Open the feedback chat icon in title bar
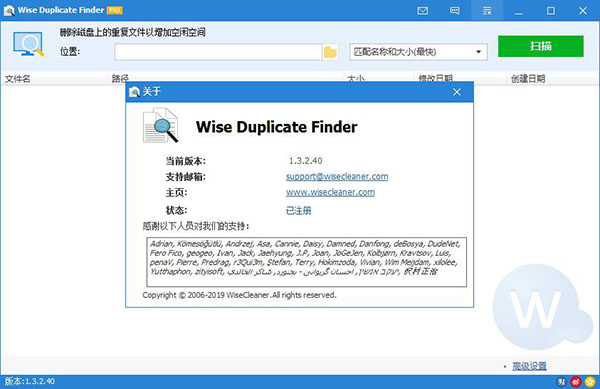The height and width of the screenshot is (389, 600). pyautogui.click(x=455, y=11)
